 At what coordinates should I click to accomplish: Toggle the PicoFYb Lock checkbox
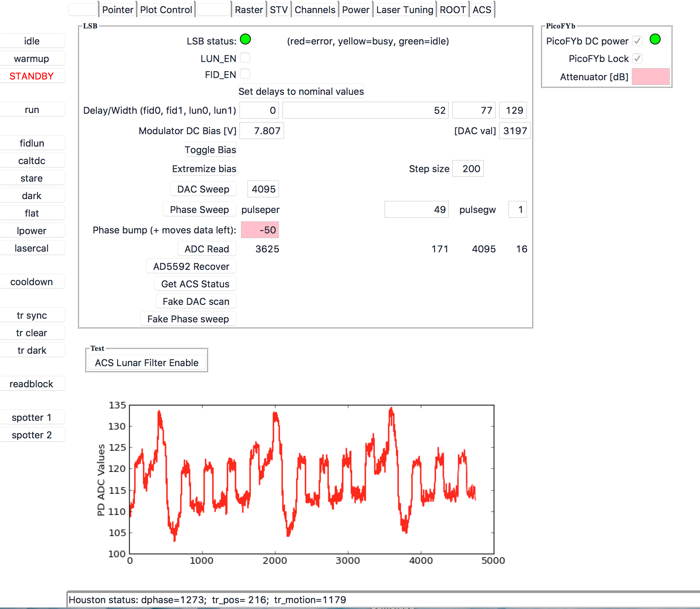[x=637, y=58]
